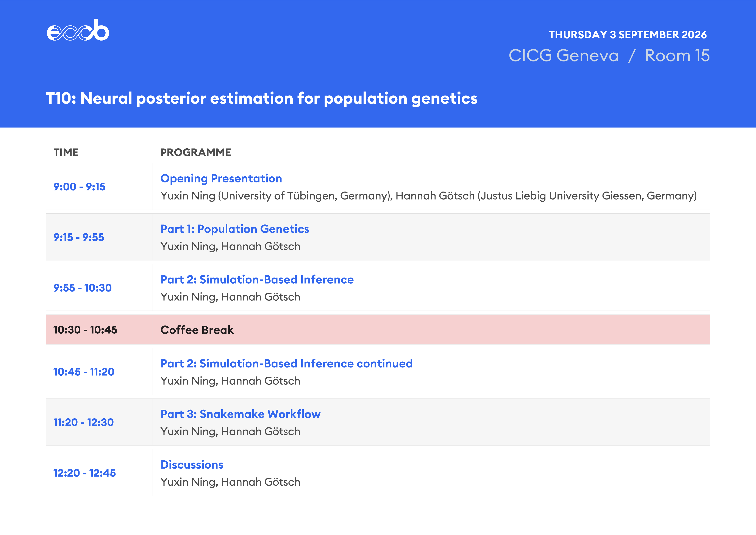Click the TIME column header
This screenshot has width=756, height=535.
[x=66, y=152]
